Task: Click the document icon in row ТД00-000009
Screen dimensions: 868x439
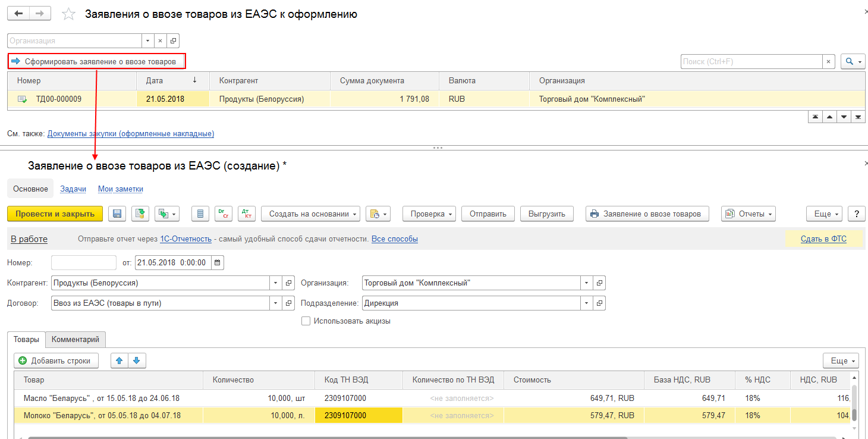Action: click(x=22, y=99)
